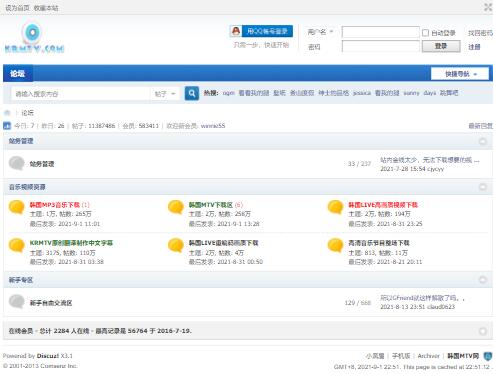The height and width of the screenshot is (374, 493).
Task: Open the 快捷导航 dropdown menu
Action: pyautogui.click(x=460, y=74)
